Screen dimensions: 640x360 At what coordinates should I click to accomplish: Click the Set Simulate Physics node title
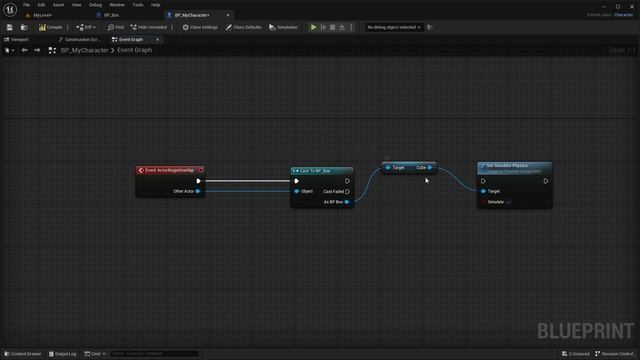tap(507, 166)
